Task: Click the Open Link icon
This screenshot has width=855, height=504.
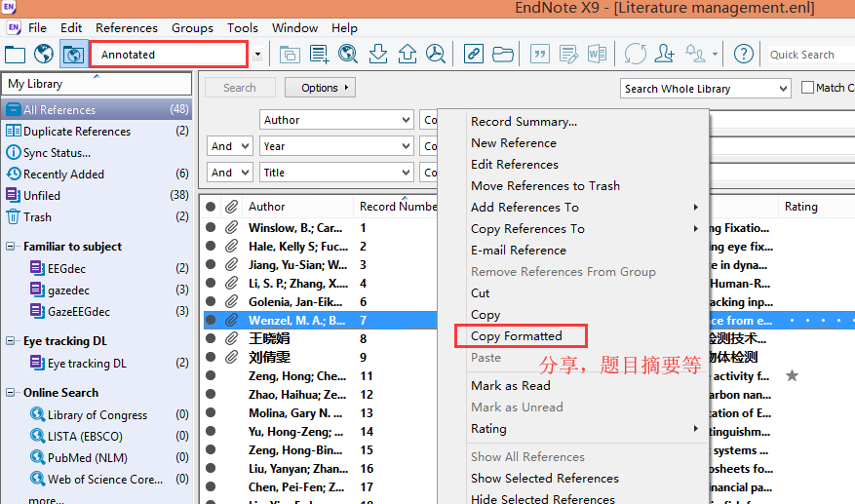Action: [473, 54]
